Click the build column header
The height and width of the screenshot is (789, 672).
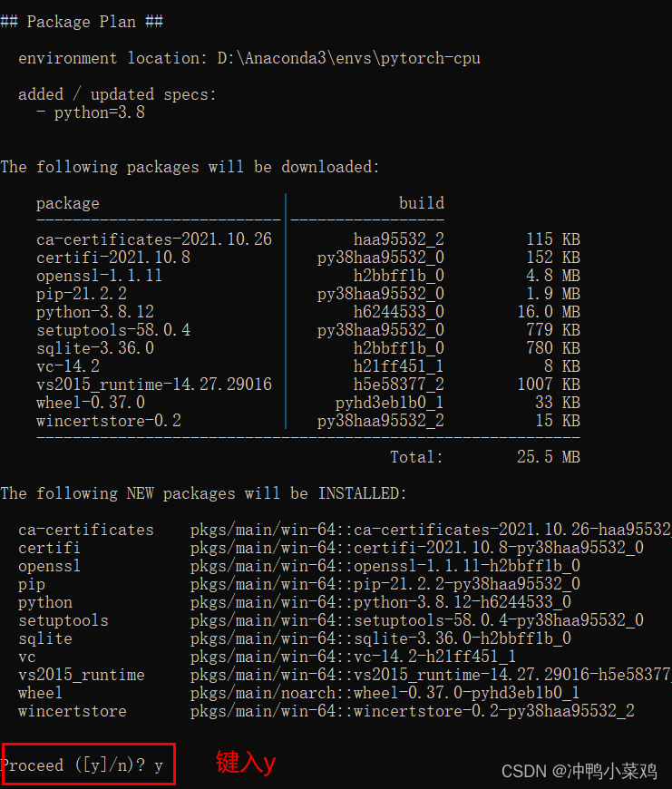422,203
